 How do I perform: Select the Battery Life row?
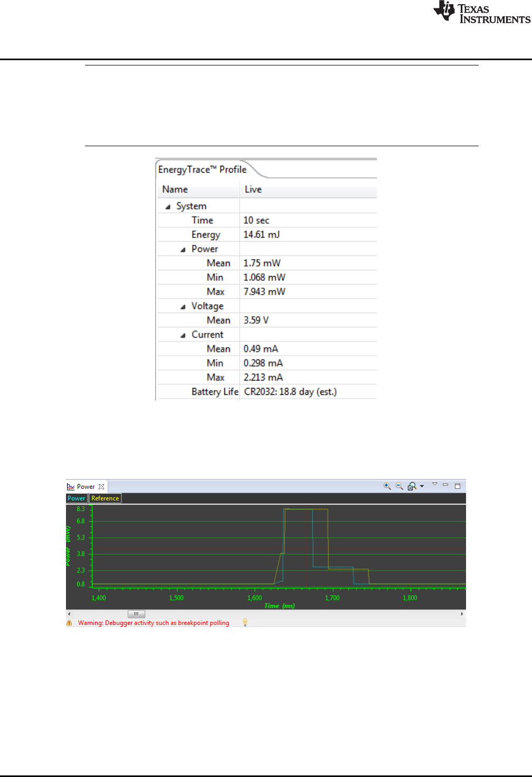[267, 392]
